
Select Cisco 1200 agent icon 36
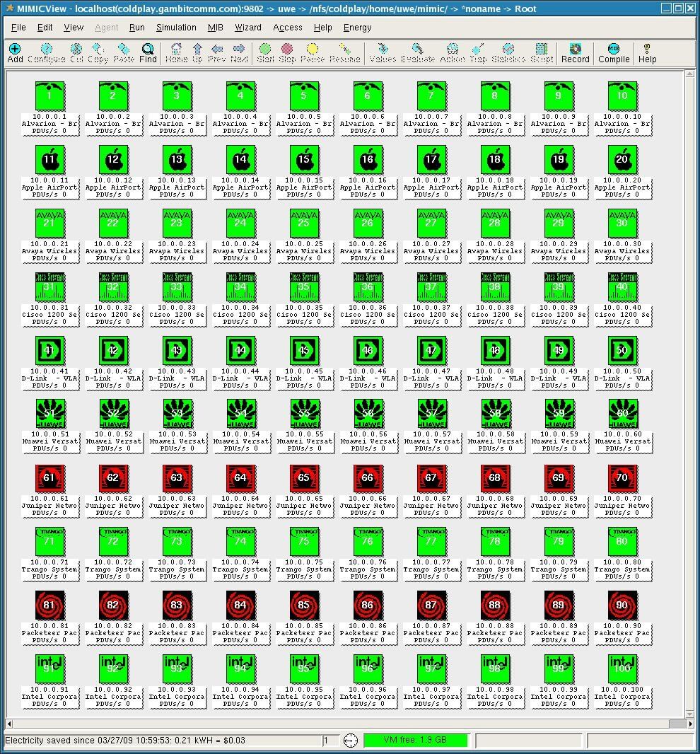pos(368,286)
